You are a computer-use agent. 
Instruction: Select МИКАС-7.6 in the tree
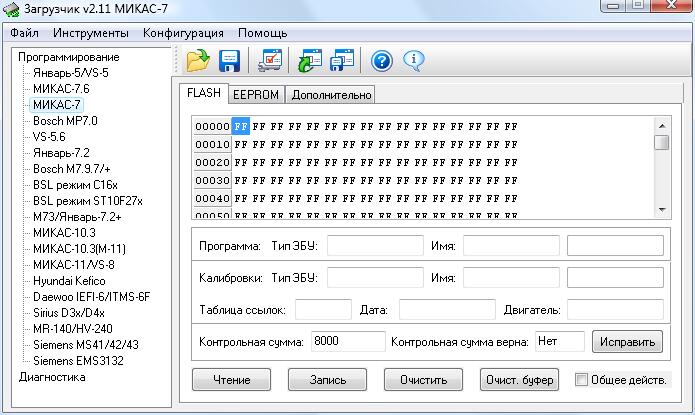click(x=61, y=89)
